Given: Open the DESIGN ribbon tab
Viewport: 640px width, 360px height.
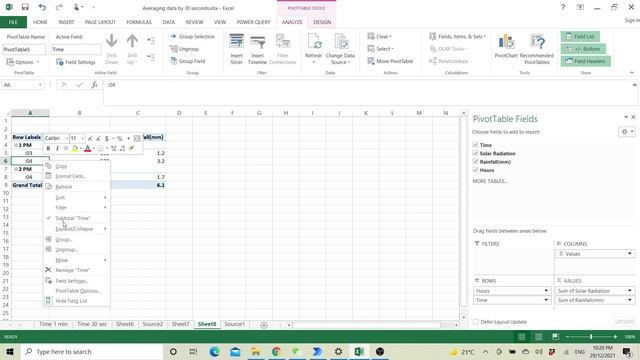Looking at the screenshot, I should [x=322, y=22].
